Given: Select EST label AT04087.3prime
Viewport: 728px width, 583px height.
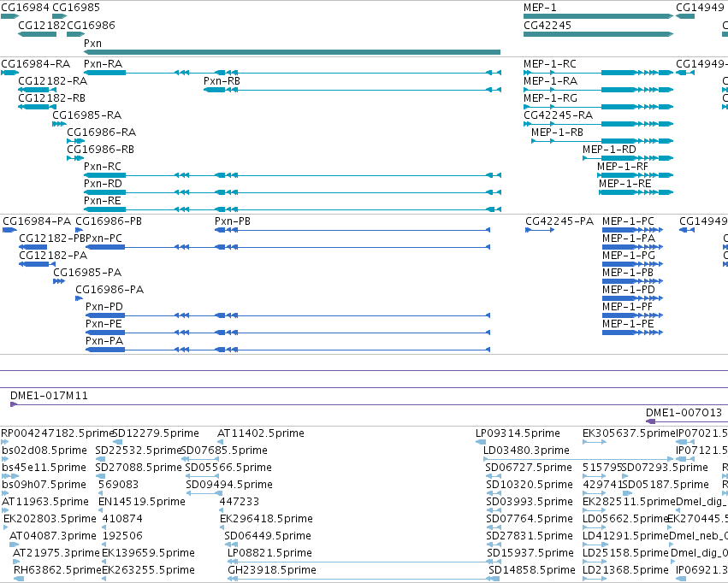Looking at the screenshot, I should (x=53, y=536).
